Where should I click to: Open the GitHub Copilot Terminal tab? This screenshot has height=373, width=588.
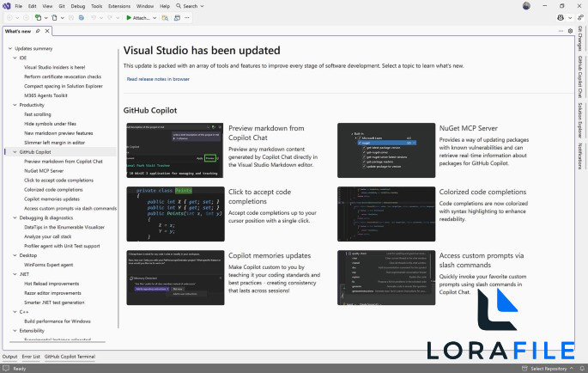[70, 357]
